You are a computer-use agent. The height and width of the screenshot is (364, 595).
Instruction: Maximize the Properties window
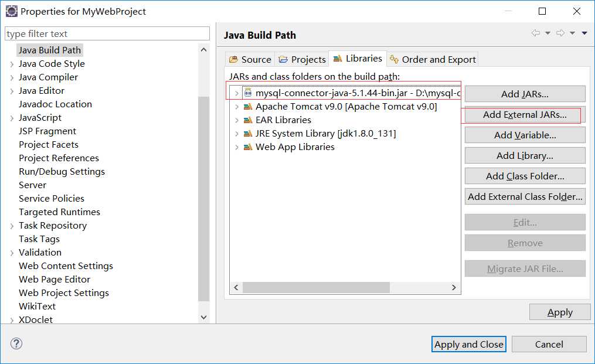point(542,11)
